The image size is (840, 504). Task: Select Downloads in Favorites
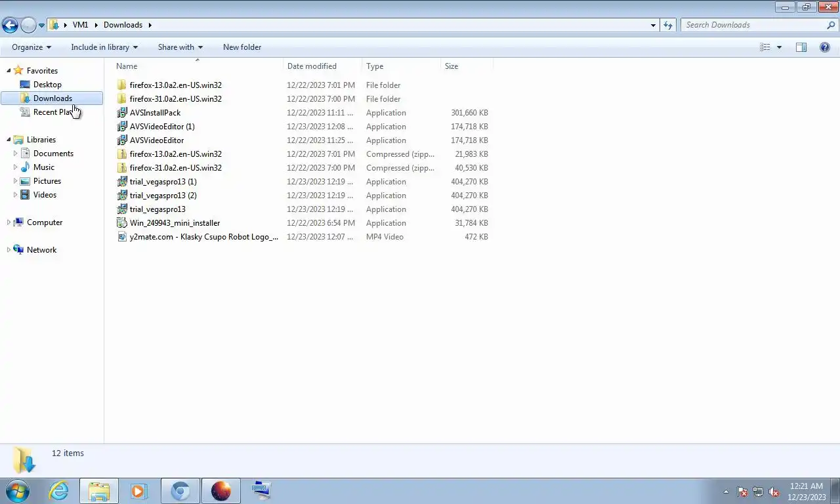pyautogui.click(x=52, y=98)
